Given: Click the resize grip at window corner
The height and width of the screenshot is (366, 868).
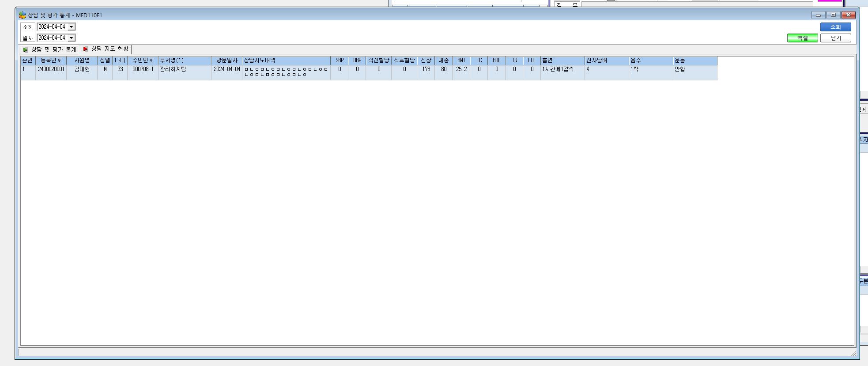Looking at the screenshot, I should point(853,353).
